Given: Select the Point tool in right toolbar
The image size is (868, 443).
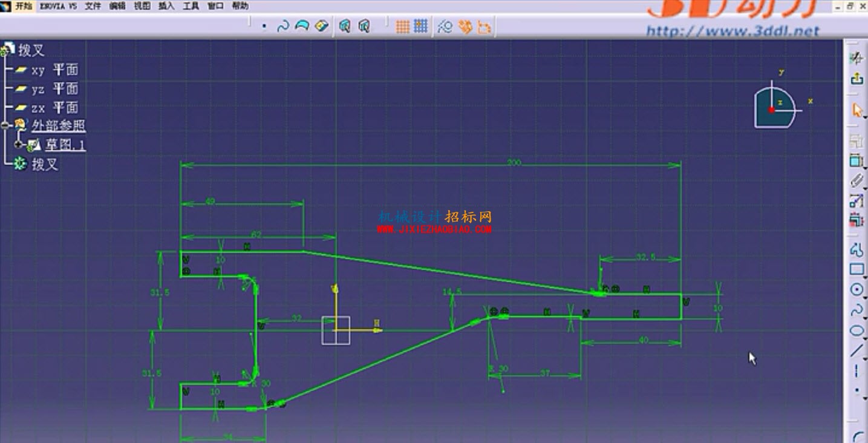Looking at the screenshot, I should click(x=856, y=390).
